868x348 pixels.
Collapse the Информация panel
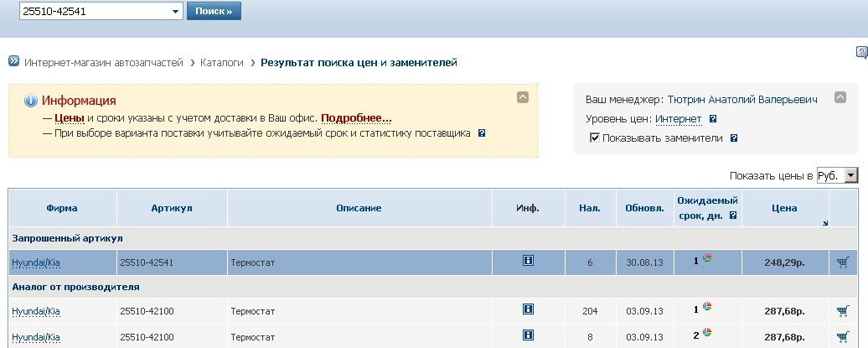523,97
